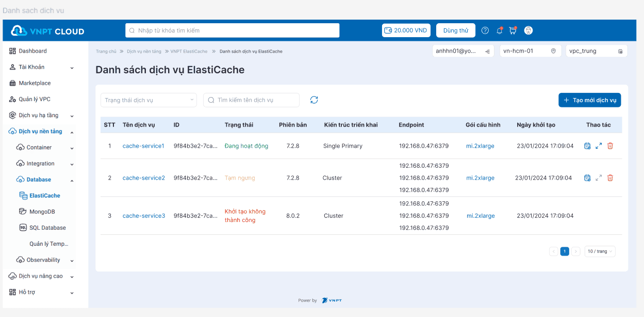The height and width of the screenshot is (317, 644).
Task: Click the Dùng thử button
Action: (x=456, y=30)
